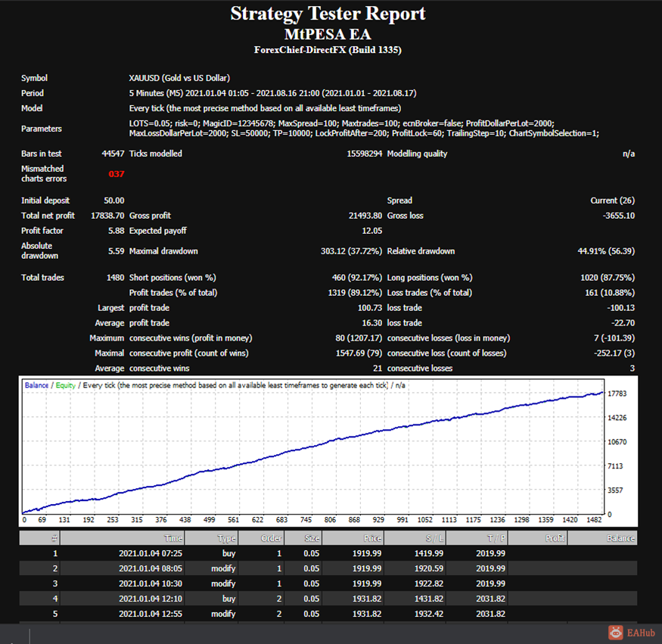
Task: Click the Parameters line starting 'MaxLossDollarPerLot=2000'
Action: [364, 133]
